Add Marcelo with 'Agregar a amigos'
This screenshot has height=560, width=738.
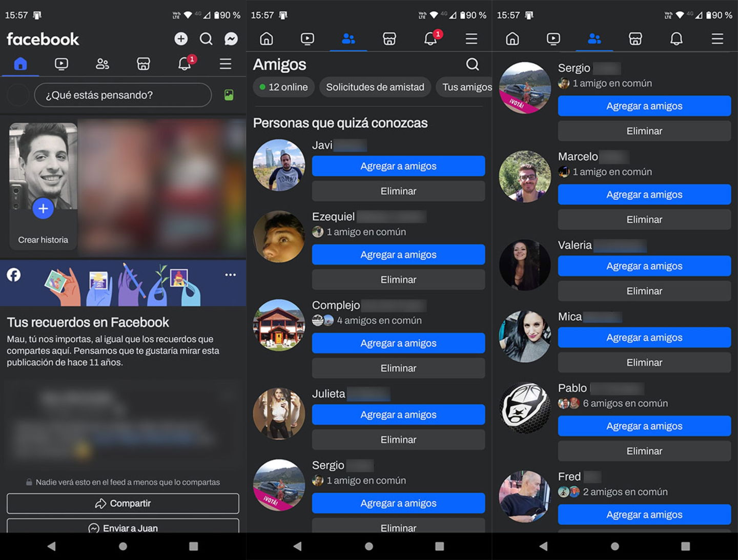coord(644,195)
